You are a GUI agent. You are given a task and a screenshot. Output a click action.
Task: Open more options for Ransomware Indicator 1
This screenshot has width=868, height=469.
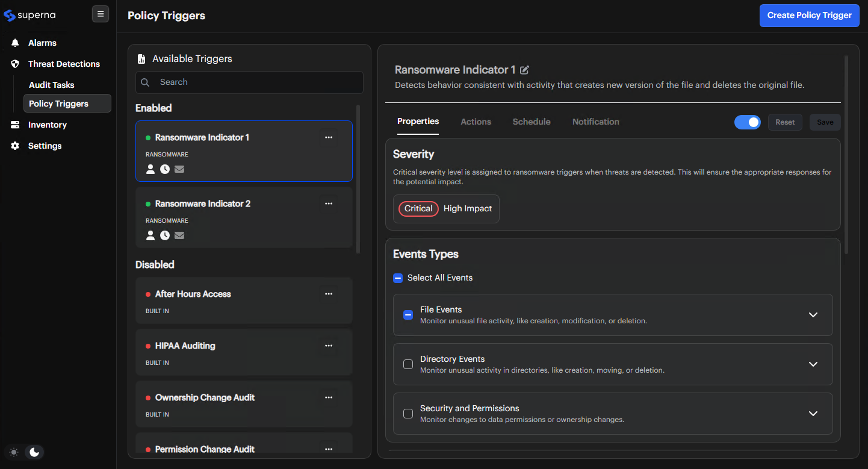(x=329, y=137)
